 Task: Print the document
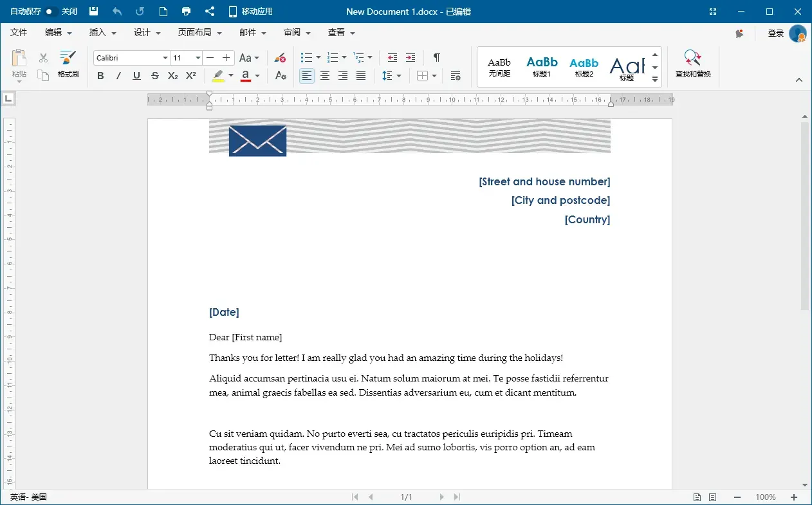187,12
